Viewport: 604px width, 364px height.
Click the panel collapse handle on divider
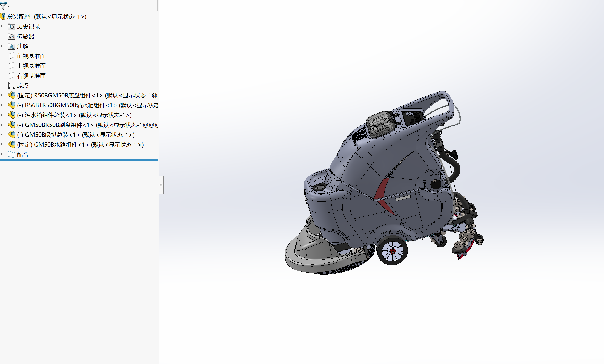161,185
